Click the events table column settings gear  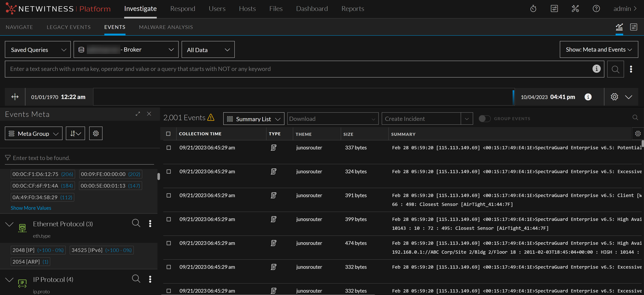(638, 134)
